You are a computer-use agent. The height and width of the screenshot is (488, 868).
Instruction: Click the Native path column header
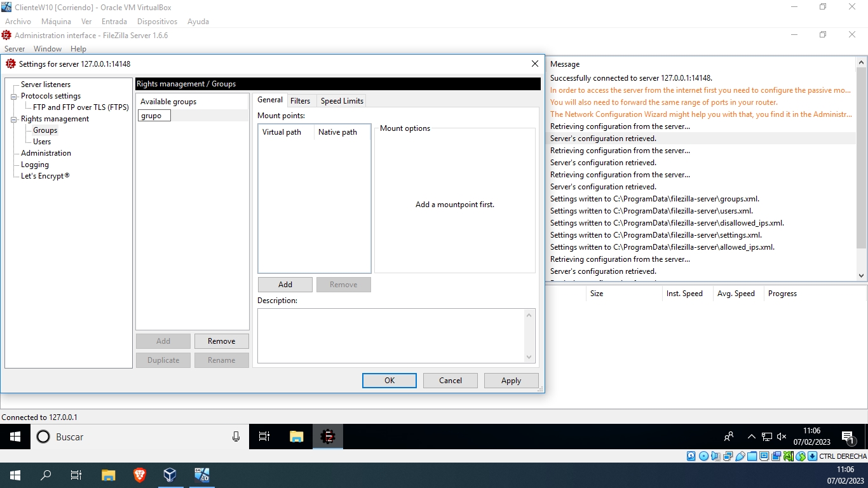342,132
